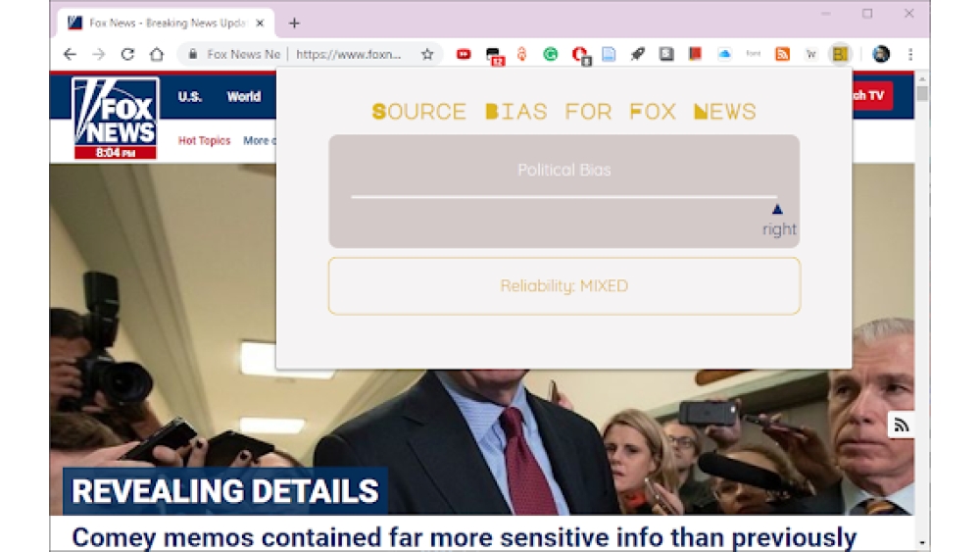Click the Political Bias slider marker
Screen dimensions: 980x552
point(777,209)
